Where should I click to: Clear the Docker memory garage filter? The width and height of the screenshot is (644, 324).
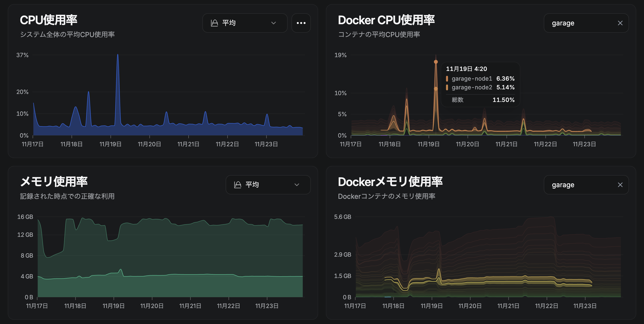pos(620,185)
